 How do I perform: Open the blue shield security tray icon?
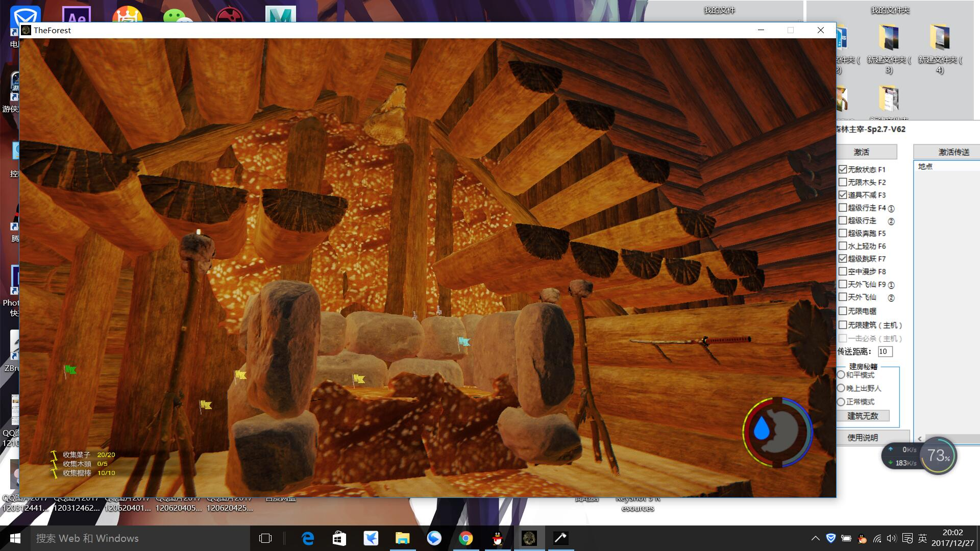click(x=831, y=538)
